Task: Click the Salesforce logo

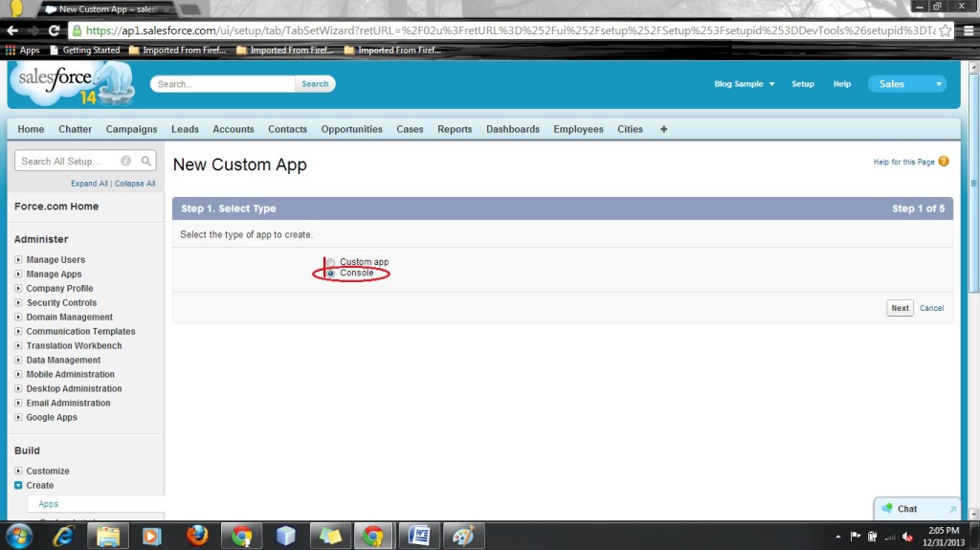Action: coord(73,84)
